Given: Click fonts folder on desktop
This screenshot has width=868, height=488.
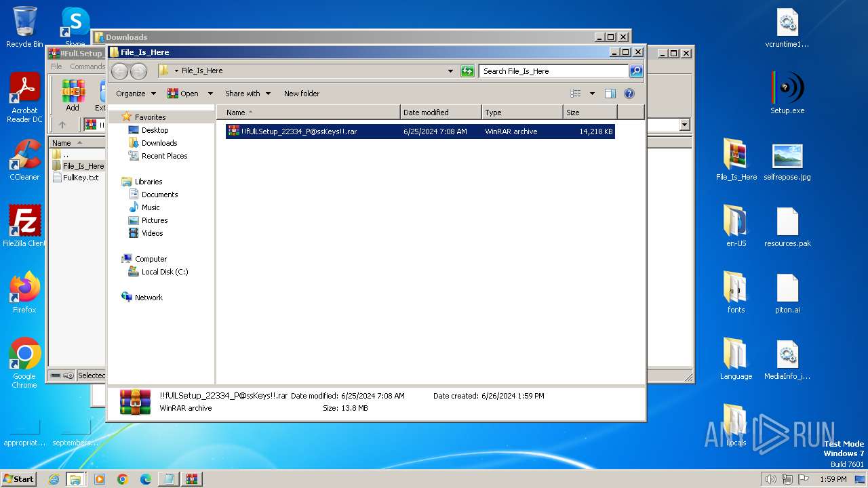Looking at the screenshot, I should click(x=736, y=292).
